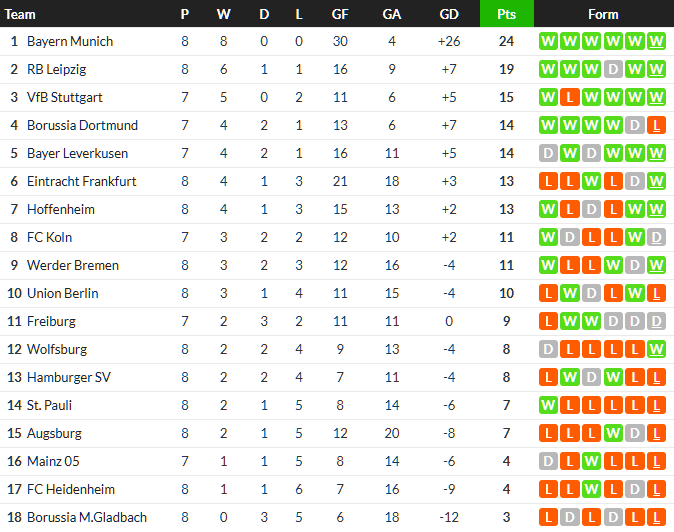Image resolution: width=674 pixels, height=532 pixels.
Task: Open Bayern Munich team page
Action: 70,41
